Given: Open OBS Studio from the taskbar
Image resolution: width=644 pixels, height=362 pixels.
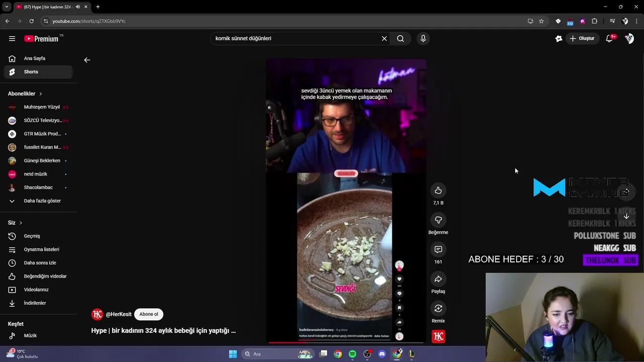Looking at the screenshot, I should pyautogui.click(x=367, y=354).
